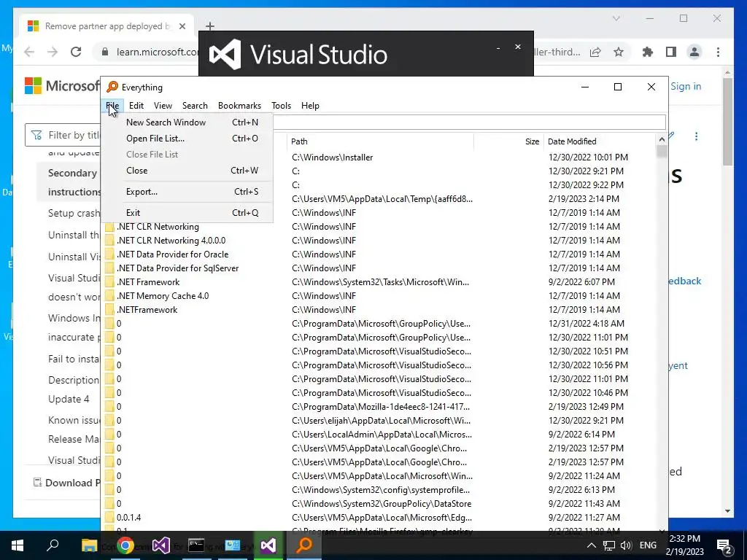
Task: Open Chrome extensions puzzle icon
Action: [x=648, y=52]
